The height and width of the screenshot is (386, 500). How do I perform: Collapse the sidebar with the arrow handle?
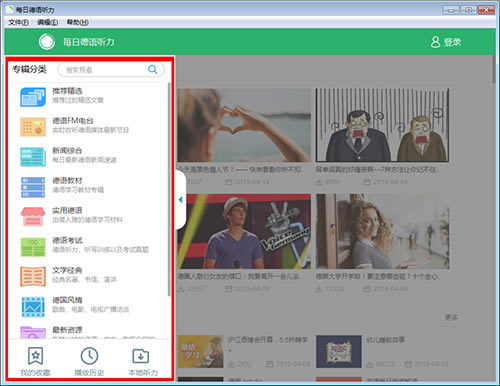point(180,200)
